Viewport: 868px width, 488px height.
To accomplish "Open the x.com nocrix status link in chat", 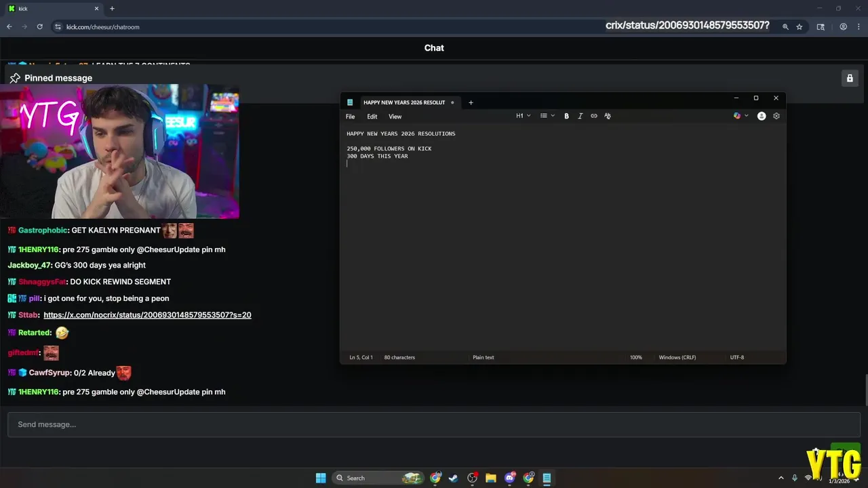I will click(147, 315).
